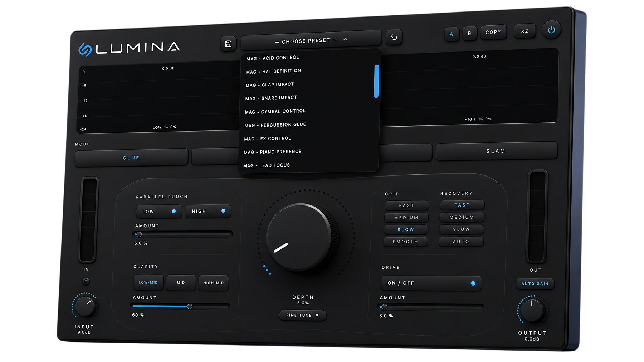The height and width of the screenshot is (362, 644).
Task: Click the preset list blue scrollbar
Action: point(376,81)
